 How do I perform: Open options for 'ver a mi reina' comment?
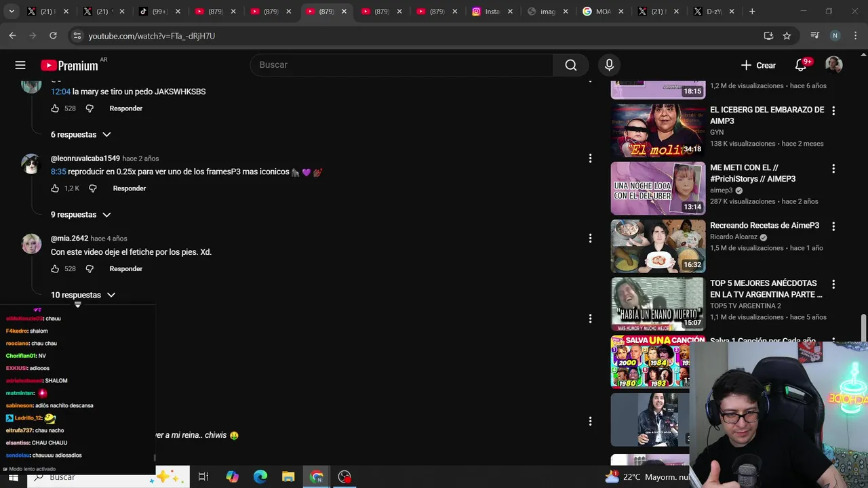pos(590,421)
